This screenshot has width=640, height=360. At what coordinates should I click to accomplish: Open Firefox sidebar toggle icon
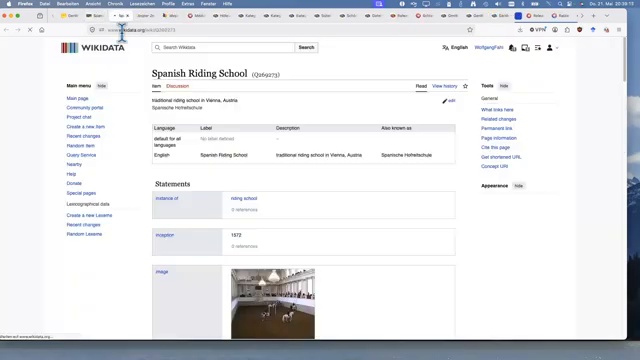tap(40, 16)
